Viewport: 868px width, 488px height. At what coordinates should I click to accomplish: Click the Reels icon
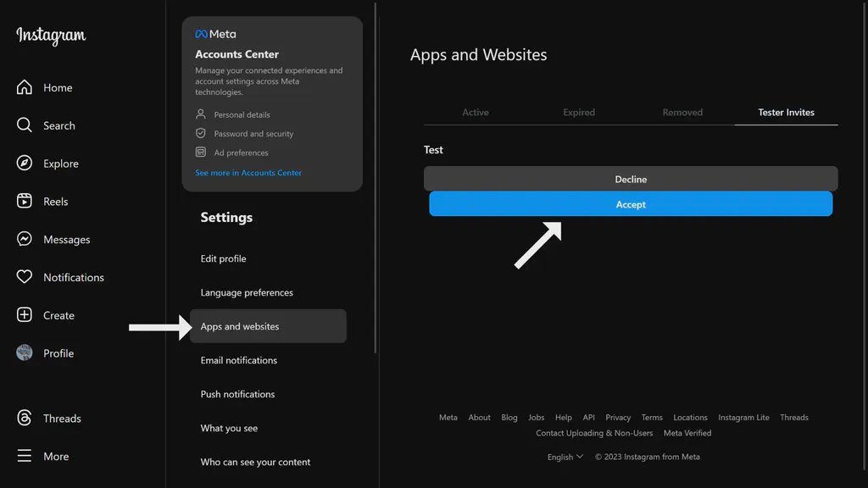click(x=25, y=202)
